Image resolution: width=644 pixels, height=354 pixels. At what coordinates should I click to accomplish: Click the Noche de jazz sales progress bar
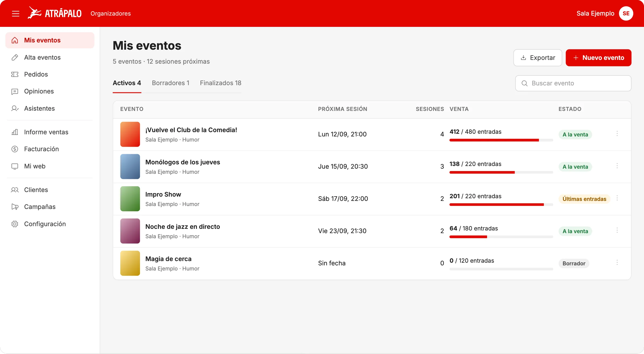point(501,237)
